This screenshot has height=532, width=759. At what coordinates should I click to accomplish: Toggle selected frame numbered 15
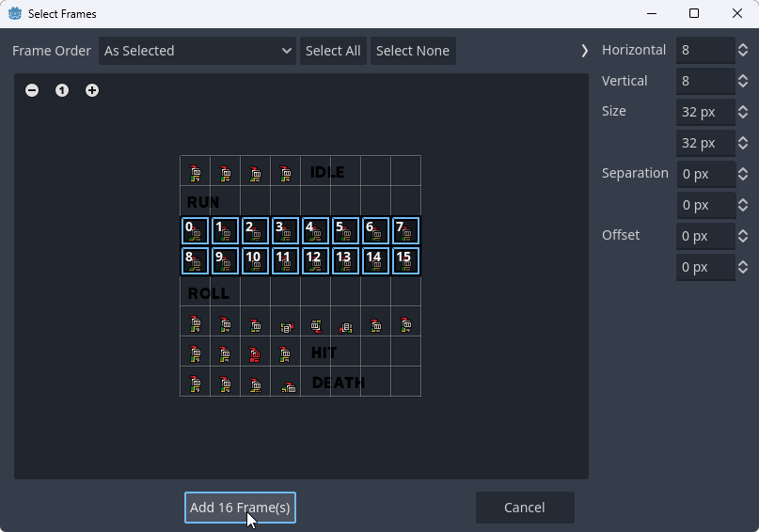point(405,261)
